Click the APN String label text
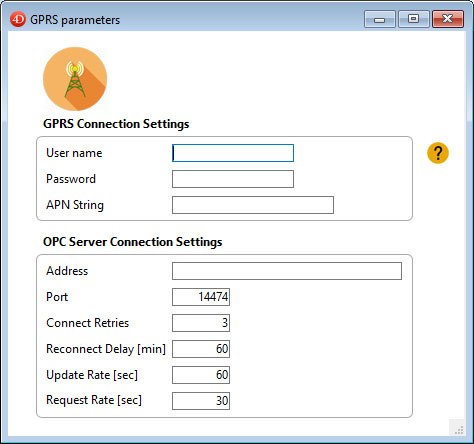 pyautogui.click(x=75, y=205)
